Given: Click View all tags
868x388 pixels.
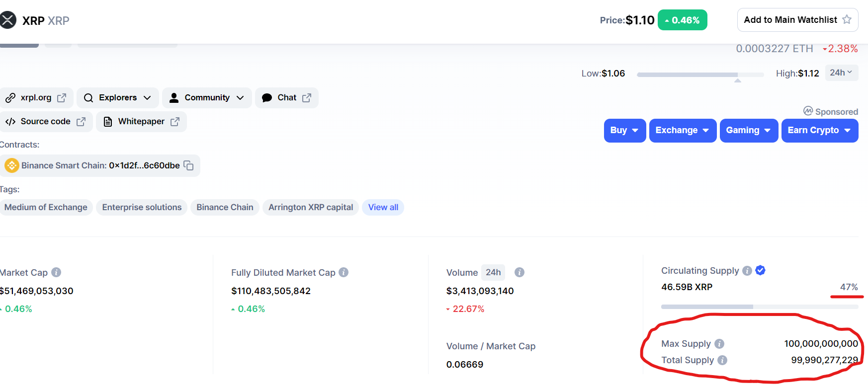Looking at the screenshot, I should pos(383,207).
